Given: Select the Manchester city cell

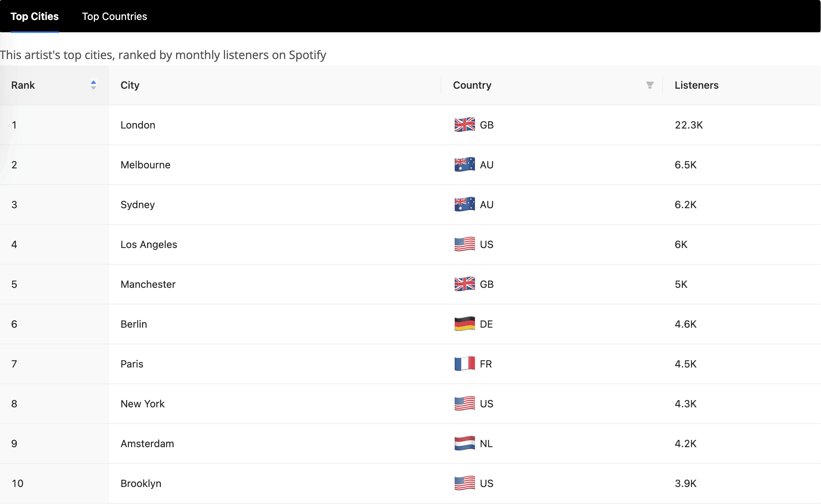Looking at the screenshot, I should pyautogui.click(x=148, y=284).
